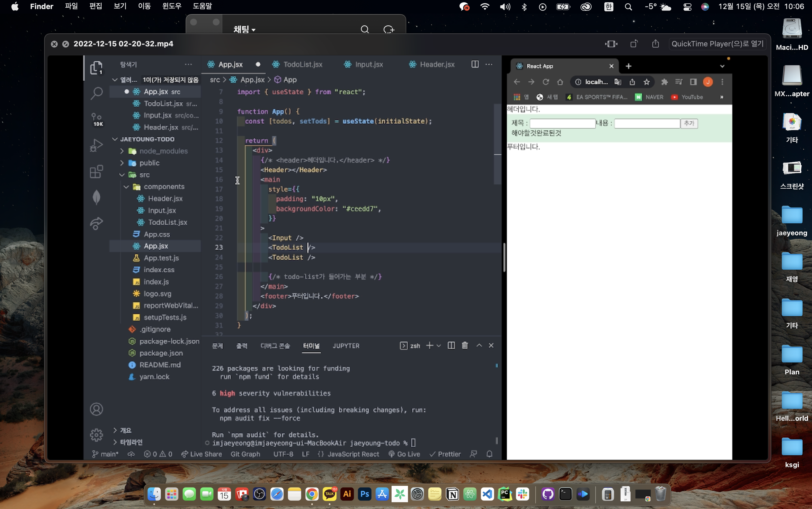
Task: Click the trash icon in terminal panel
Action: [x=465, y=345]
